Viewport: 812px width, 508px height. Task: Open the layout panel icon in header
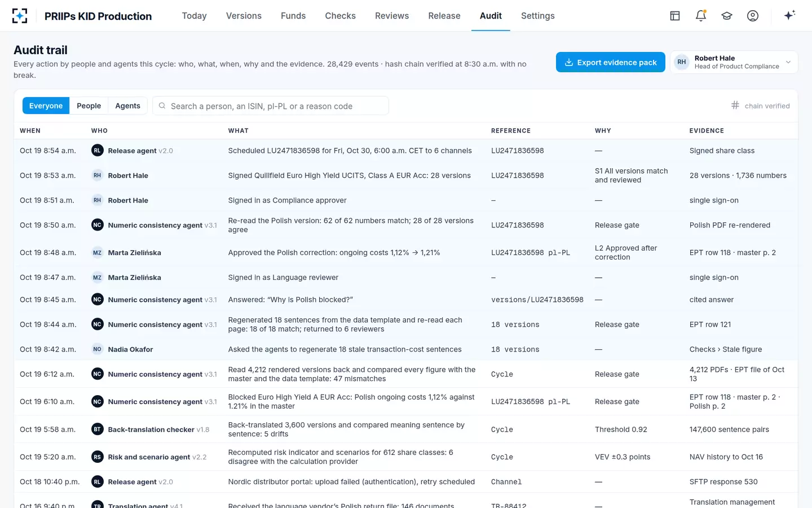coord(675,16)
